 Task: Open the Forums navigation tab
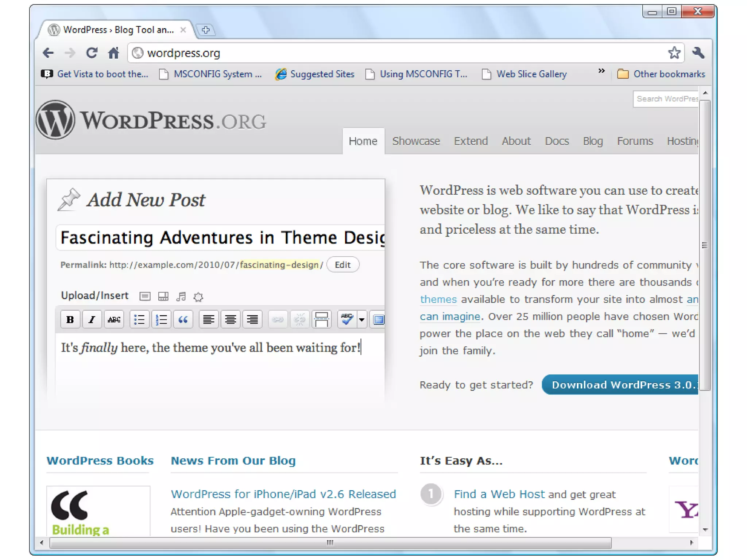[x=635, y=141]
